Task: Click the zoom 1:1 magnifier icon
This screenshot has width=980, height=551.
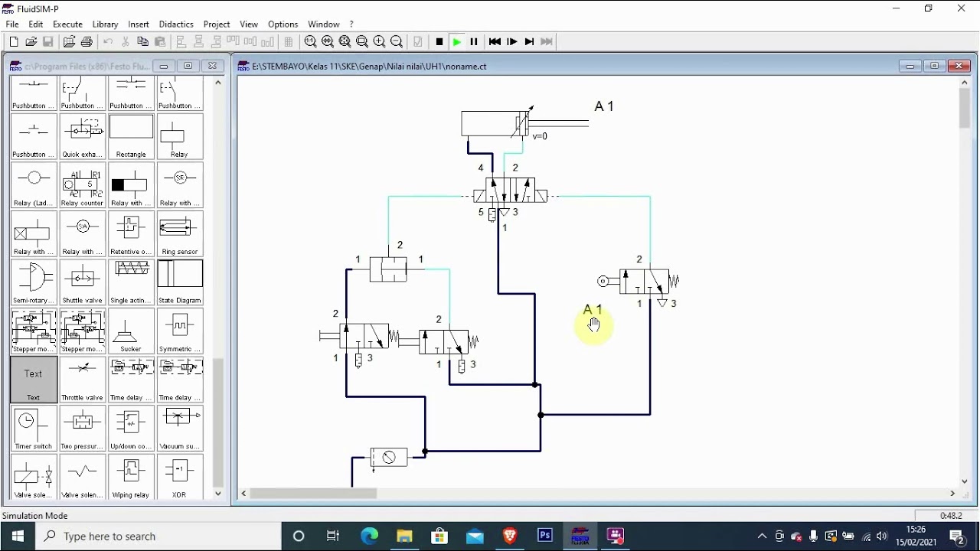Action: pos(310,42)
